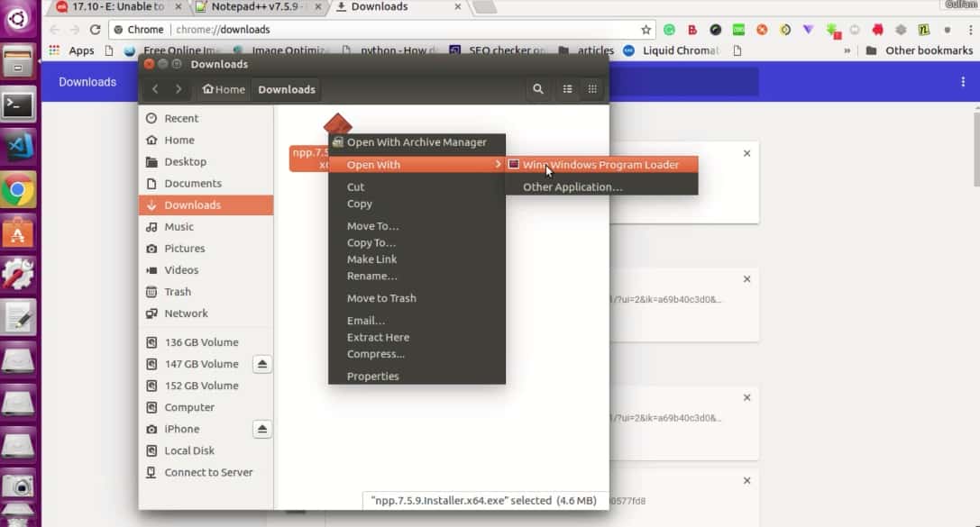Go back using the navigation arrow

pos(155,89)
